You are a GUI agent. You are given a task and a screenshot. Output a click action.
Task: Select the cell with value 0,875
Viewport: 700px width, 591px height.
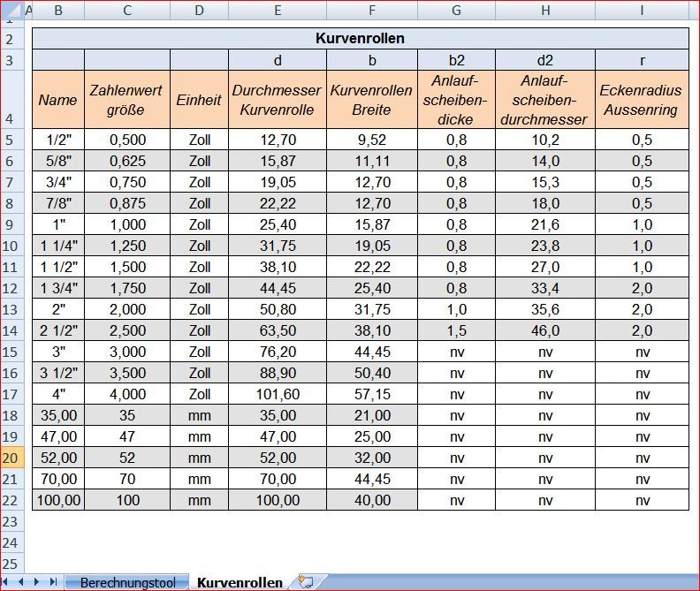pyautogui.click(x=127, y=203)
